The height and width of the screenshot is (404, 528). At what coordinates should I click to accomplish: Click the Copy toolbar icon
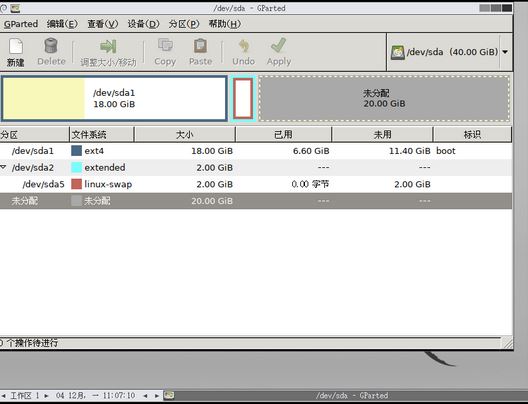[165, 46]
